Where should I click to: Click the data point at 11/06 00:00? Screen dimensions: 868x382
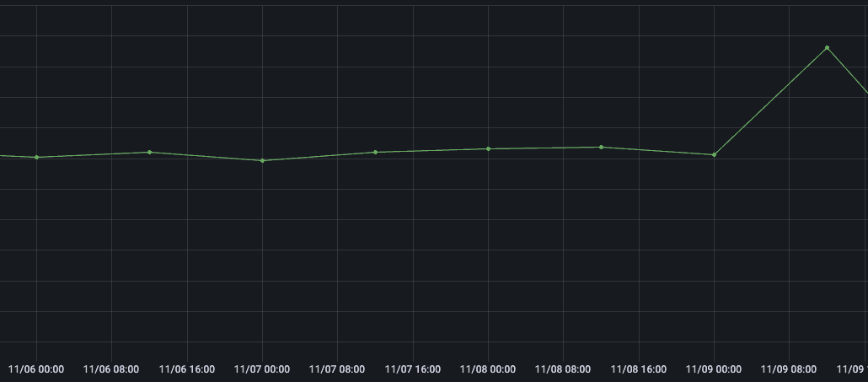point(36,157)
